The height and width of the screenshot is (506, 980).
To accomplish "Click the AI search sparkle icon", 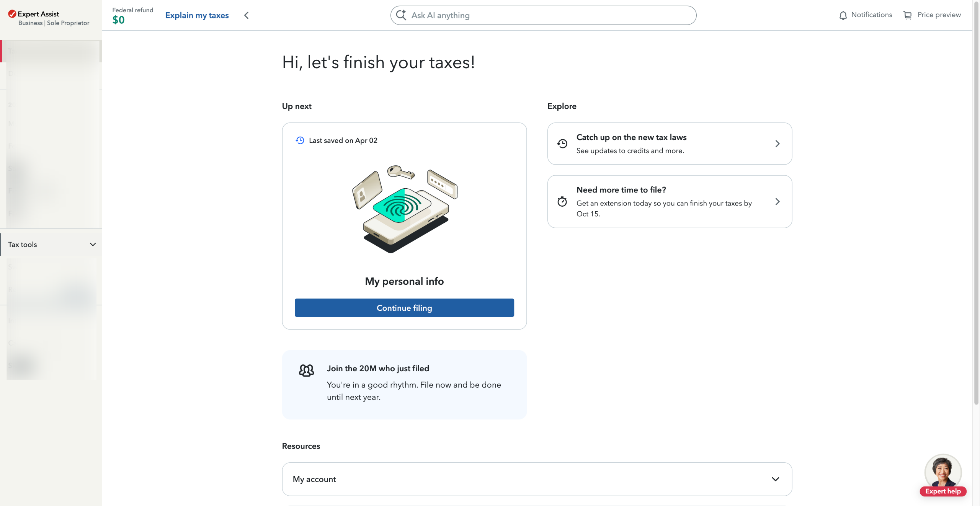I will click(401, 15).
